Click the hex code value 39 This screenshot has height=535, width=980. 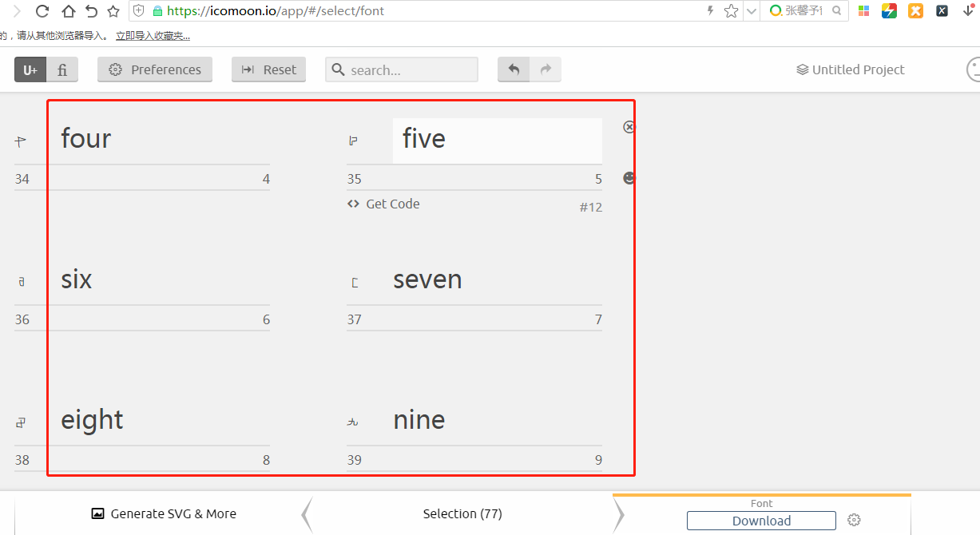(354, 460)
